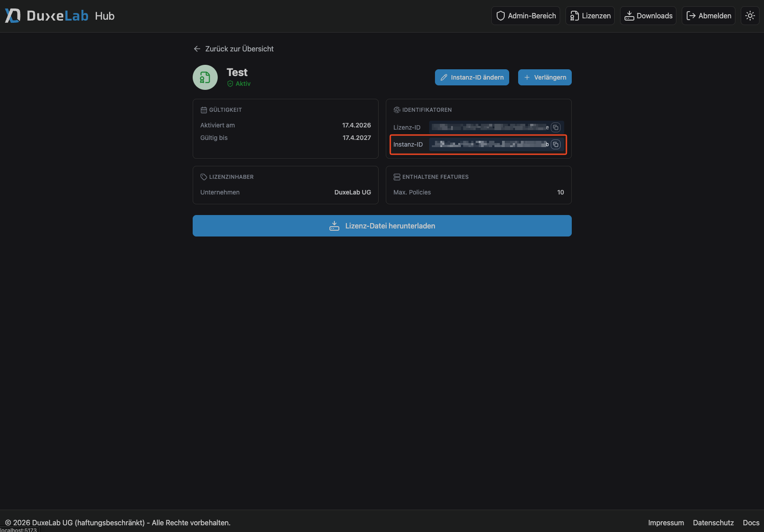The image size is (764, 532).
Task: Click the Aktiv status shield icon
Action: coord(230,84)
